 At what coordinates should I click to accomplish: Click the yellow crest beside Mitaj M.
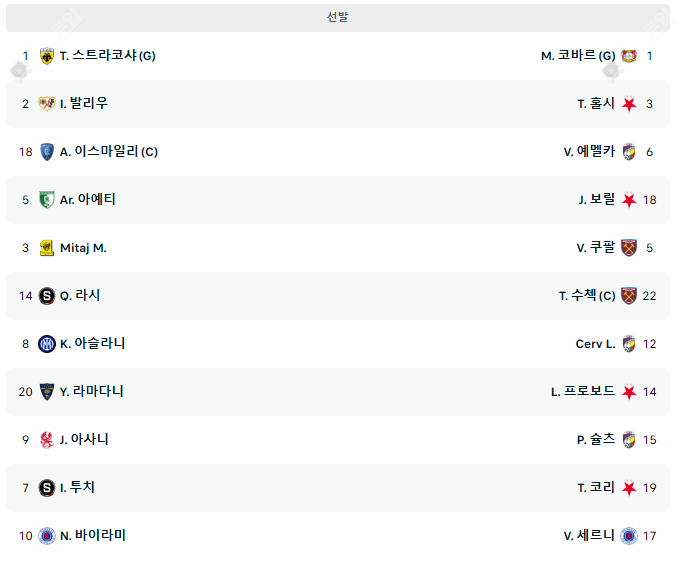point(46,248)
